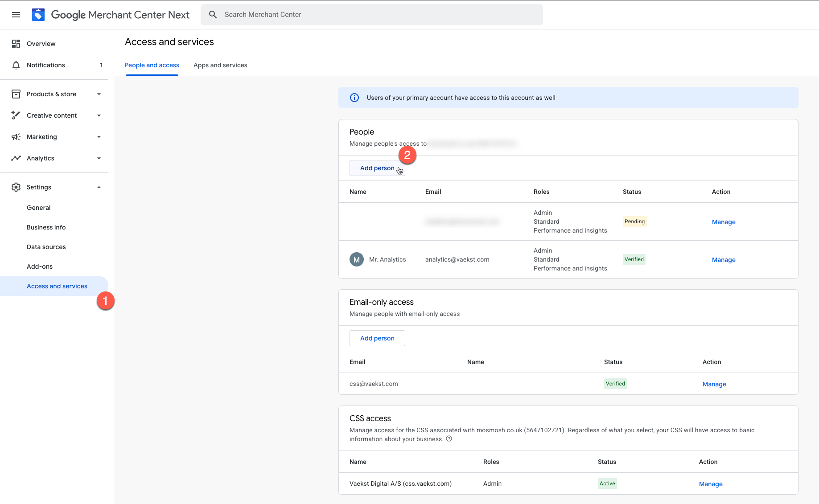Open Notifications via the bell icon
Screen dimensions: 819x504
pos(16,65)
